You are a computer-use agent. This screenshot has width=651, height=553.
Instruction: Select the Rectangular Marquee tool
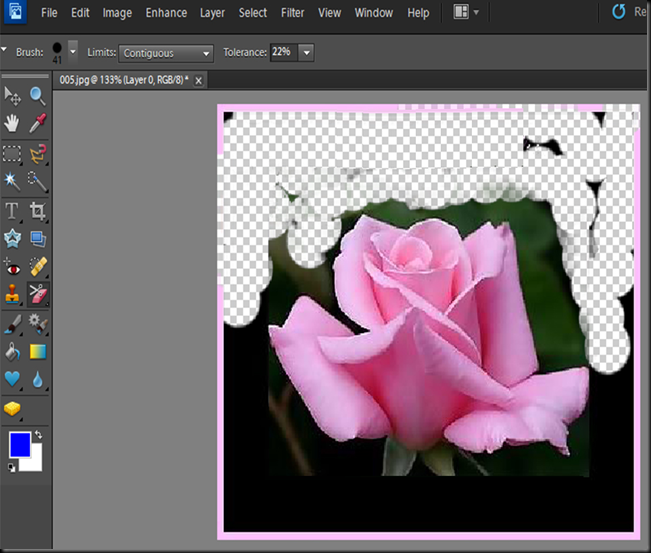click(12, 154)
